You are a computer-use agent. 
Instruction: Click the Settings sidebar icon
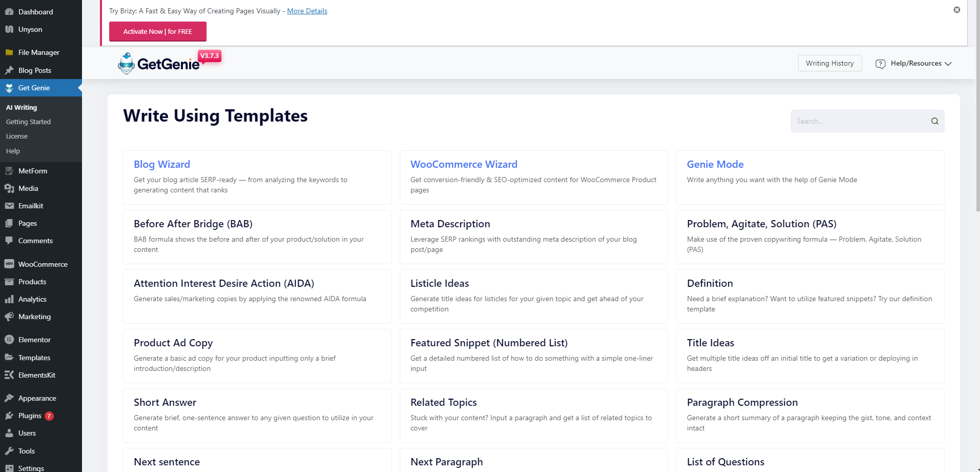point(9,468)
